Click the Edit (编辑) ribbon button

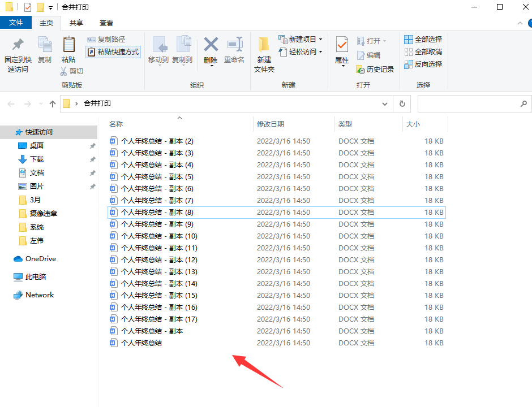(x=368, y=55)
